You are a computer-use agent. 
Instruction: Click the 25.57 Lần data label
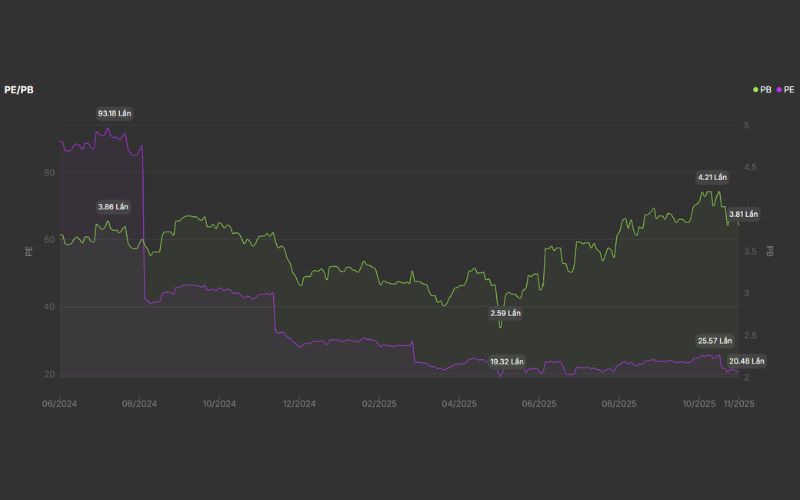click(714, 341)
